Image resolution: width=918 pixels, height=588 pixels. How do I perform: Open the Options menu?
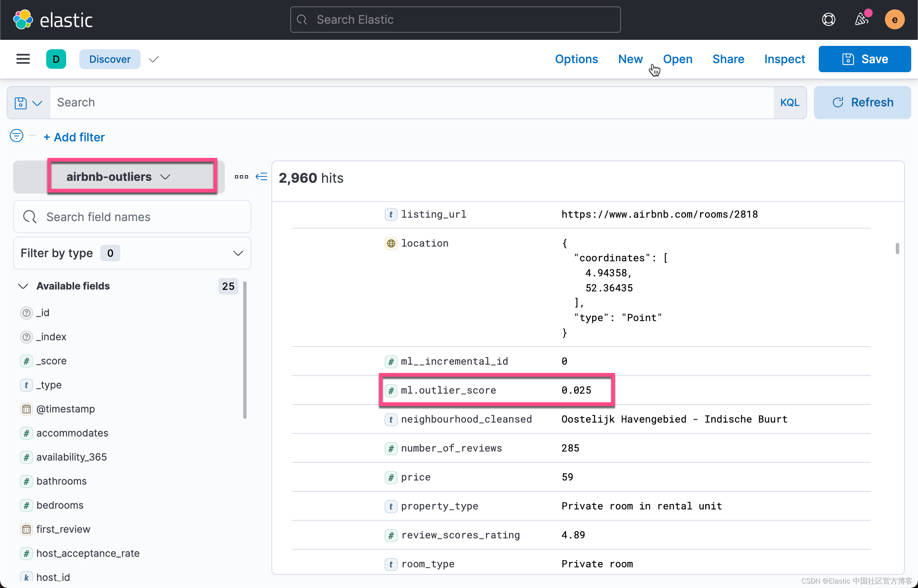click(576, 59)
